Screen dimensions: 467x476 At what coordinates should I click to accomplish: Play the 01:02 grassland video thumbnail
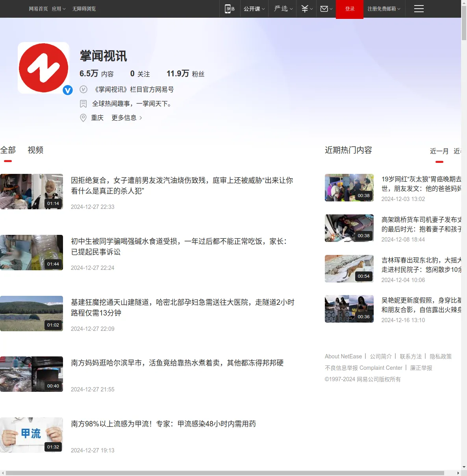tap(32, 314)
